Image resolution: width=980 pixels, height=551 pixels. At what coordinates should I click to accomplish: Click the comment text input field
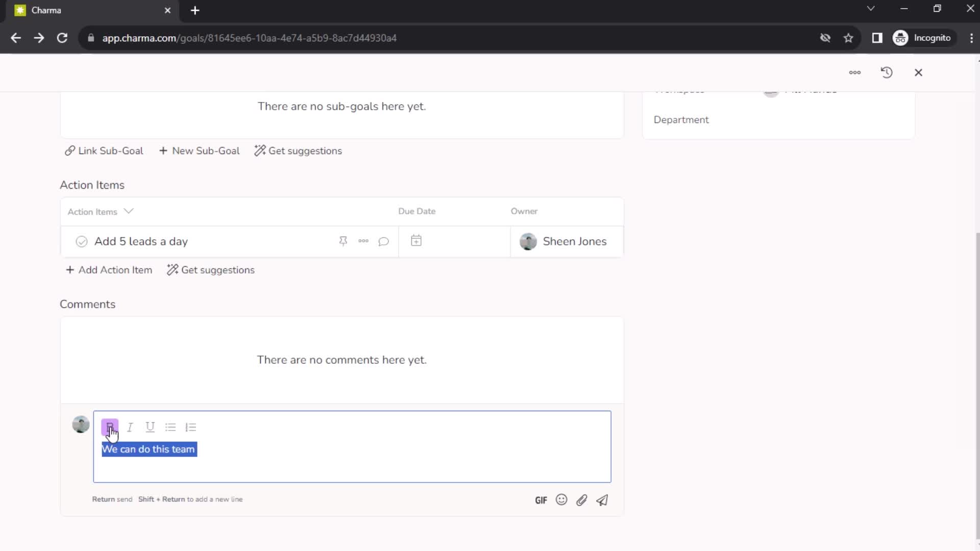pos(353,449)
